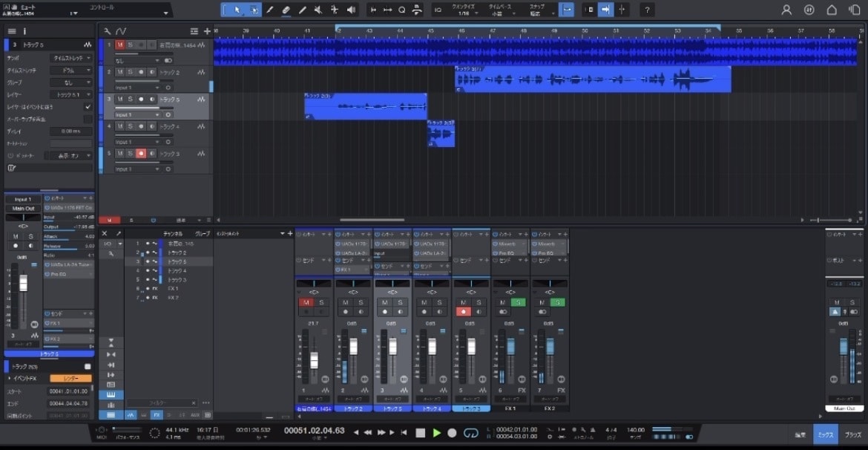Adjust the トラック 5 volume slider in header
This screenshot has height=450, width=868.
pyautogui.click(x=144, y=108)
